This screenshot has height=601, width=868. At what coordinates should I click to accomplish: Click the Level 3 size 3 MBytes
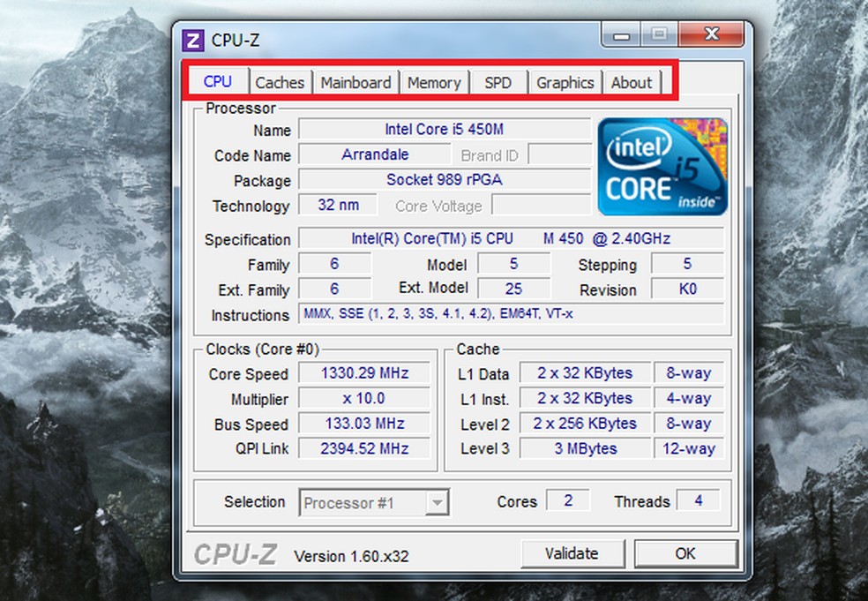pyautogui.click(x=585, y=448)
